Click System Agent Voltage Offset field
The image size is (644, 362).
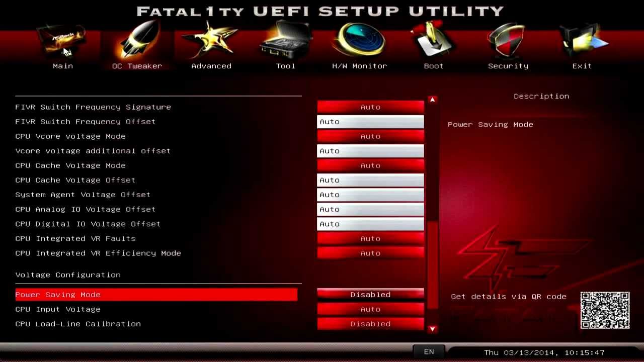370,195
